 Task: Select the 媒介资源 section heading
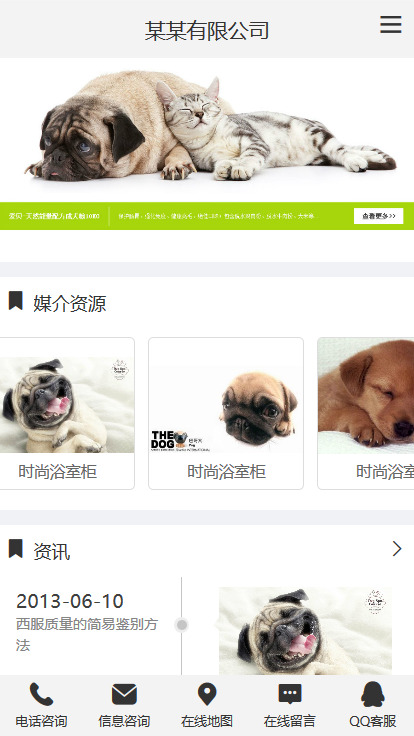(x=69, y=303)
